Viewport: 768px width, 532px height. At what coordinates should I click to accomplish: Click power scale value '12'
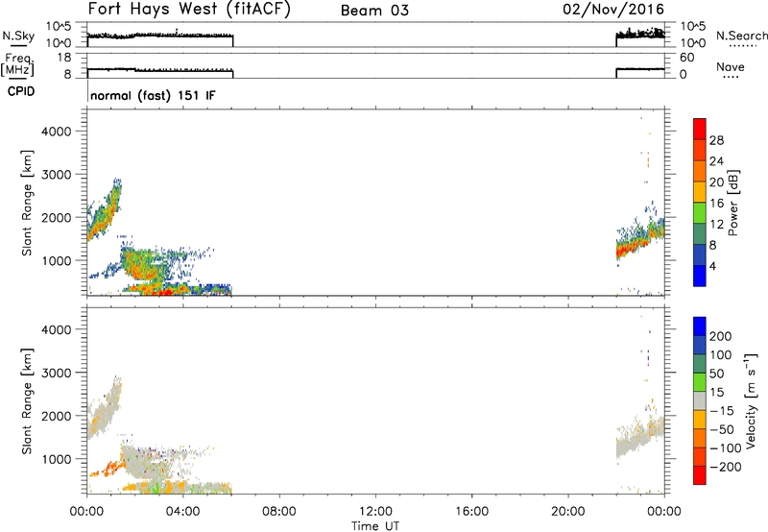(716, 225)
